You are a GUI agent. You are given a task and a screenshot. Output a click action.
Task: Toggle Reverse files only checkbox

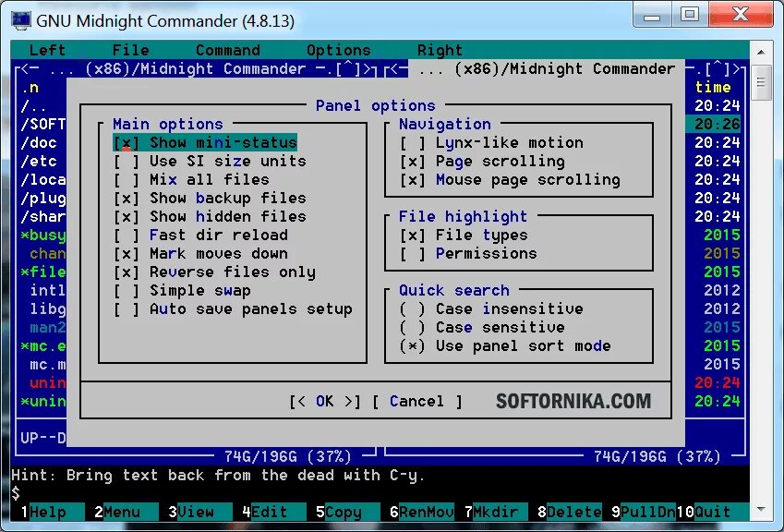pos(214,272)
